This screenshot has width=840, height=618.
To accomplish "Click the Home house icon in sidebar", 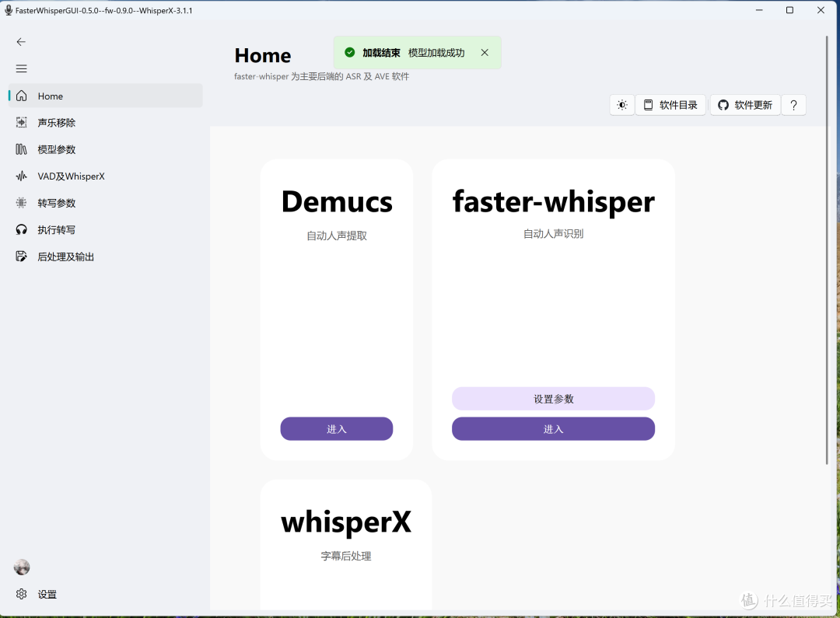I will tap(22, 96).
